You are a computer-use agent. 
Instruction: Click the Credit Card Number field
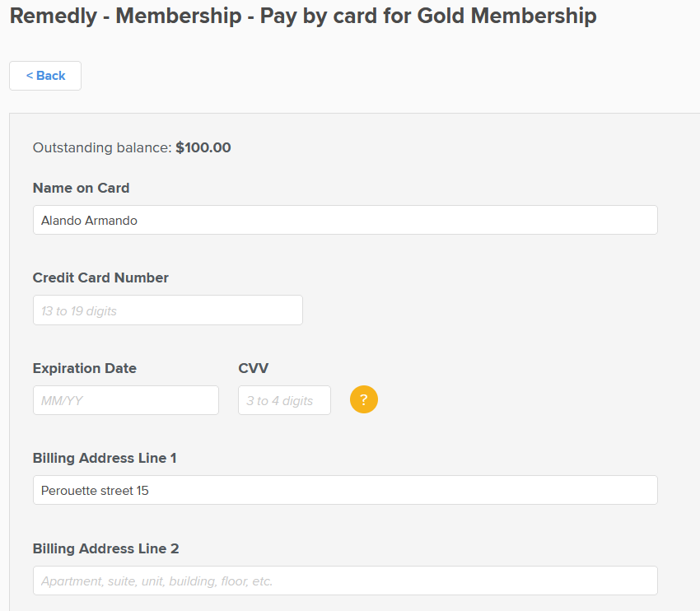(x=167, y=310)
